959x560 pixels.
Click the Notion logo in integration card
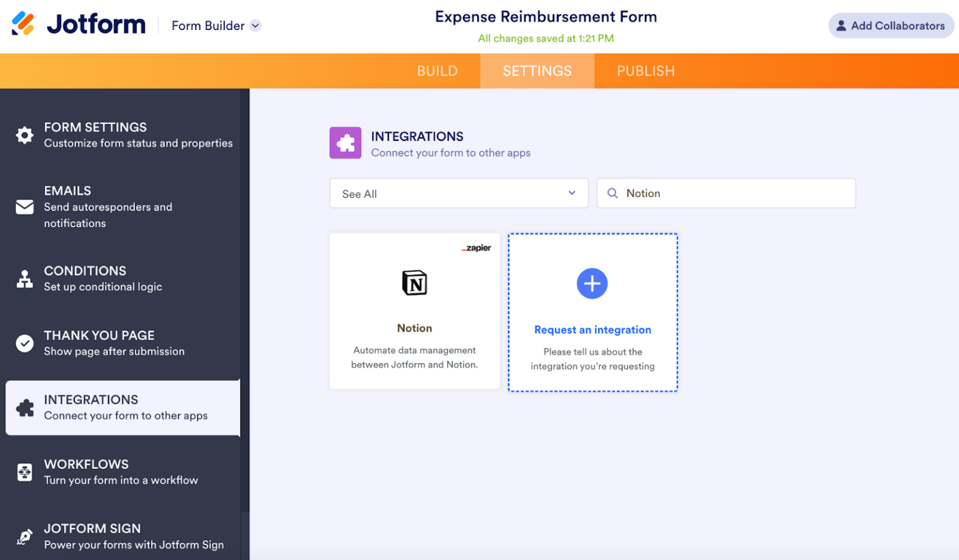(414, 283)
